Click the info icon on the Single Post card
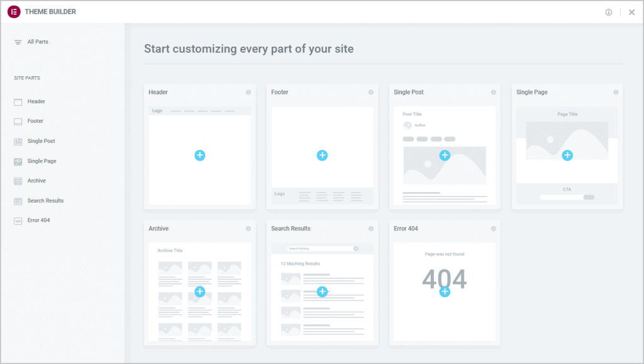 (x=494, y=92)
